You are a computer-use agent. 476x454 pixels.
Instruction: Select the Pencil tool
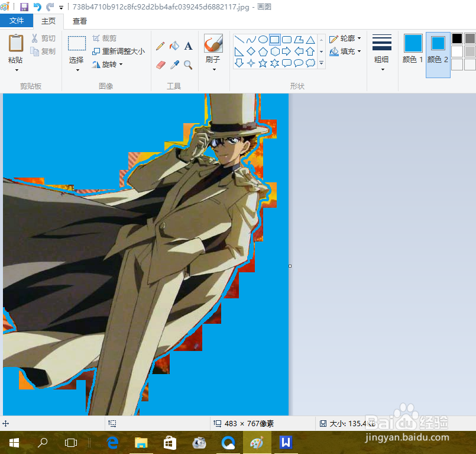click(x=160, y=46)
